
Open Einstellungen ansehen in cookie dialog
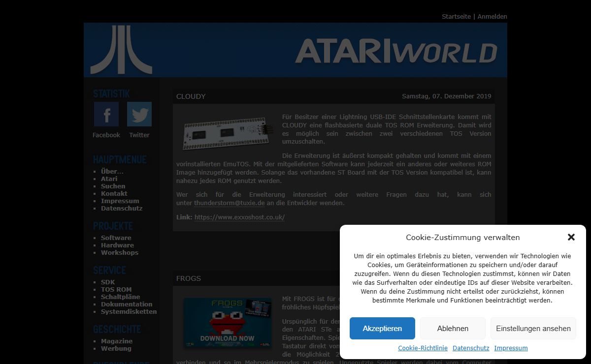(x=533, y=328)
